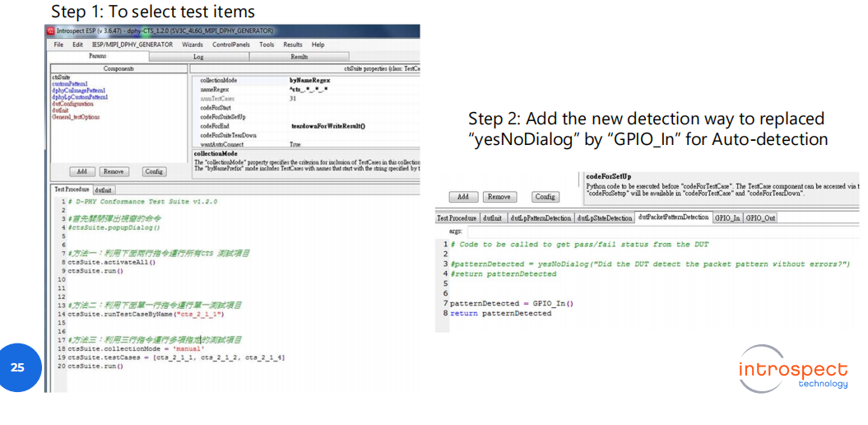Switch to the Log tab
This screenshot has width=868, height=425.
click(x=199, y=57)
